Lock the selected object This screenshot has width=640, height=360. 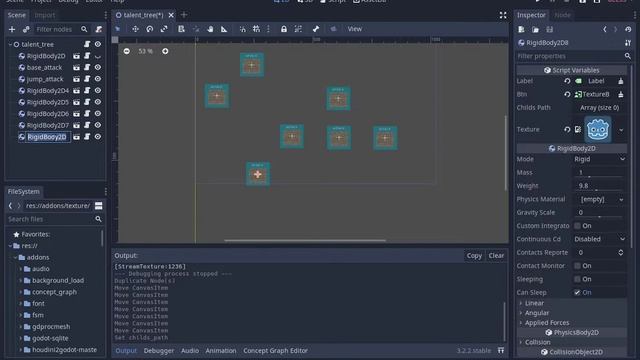[x=284, y=29]
